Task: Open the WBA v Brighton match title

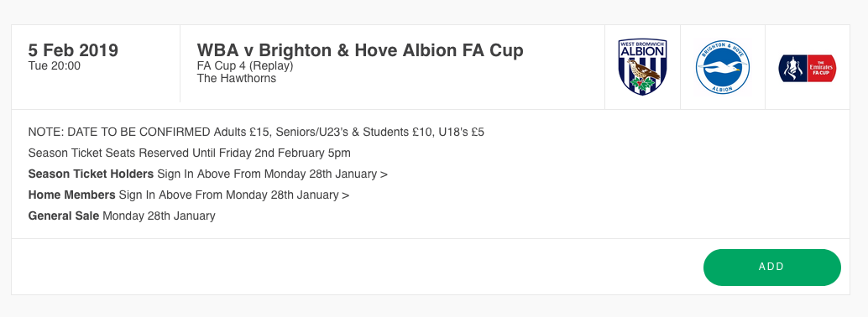Action: [x=360, y=50]
